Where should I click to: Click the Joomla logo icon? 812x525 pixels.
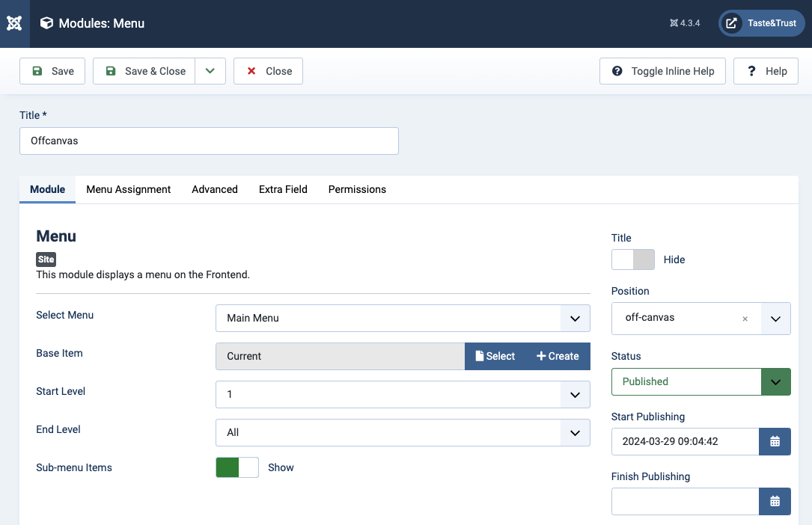14,23
